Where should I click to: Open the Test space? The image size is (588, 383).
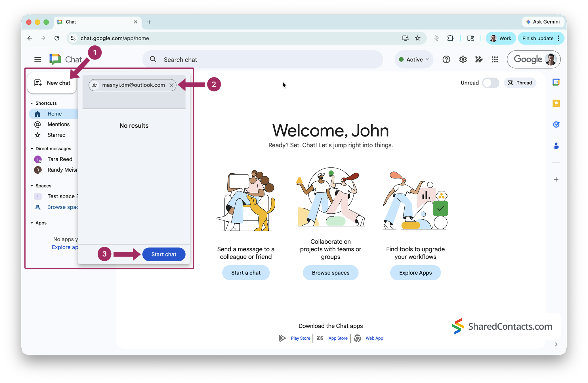(53, 196)
